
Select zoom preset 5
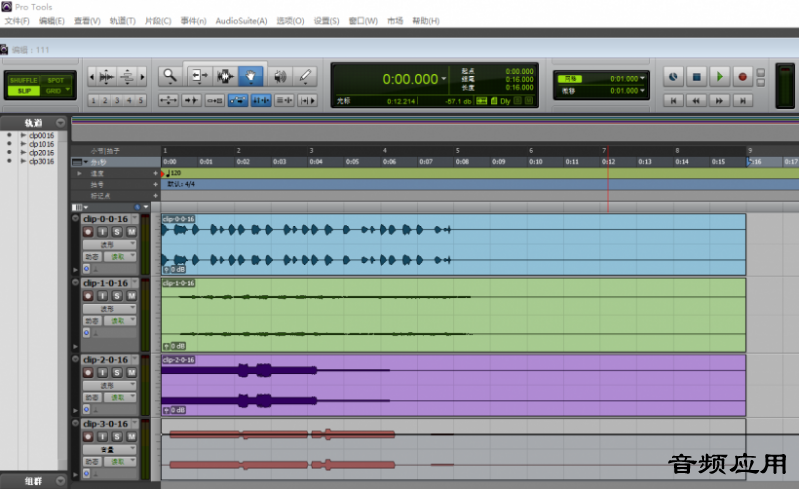pyautogui.click(x=141, y=100)
